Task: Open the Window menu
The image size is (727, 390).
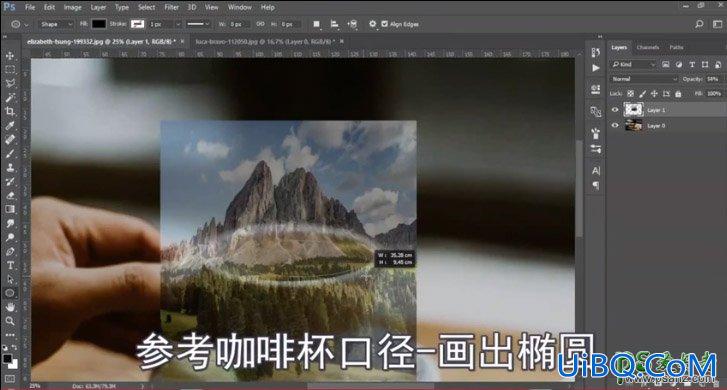Action: point(240,7)
